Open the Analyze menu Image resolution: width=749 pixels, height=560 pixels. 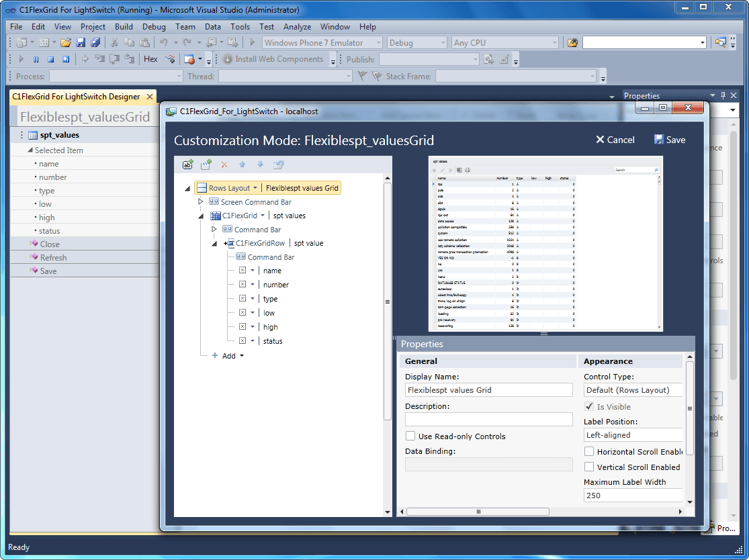tap(297, 27)
